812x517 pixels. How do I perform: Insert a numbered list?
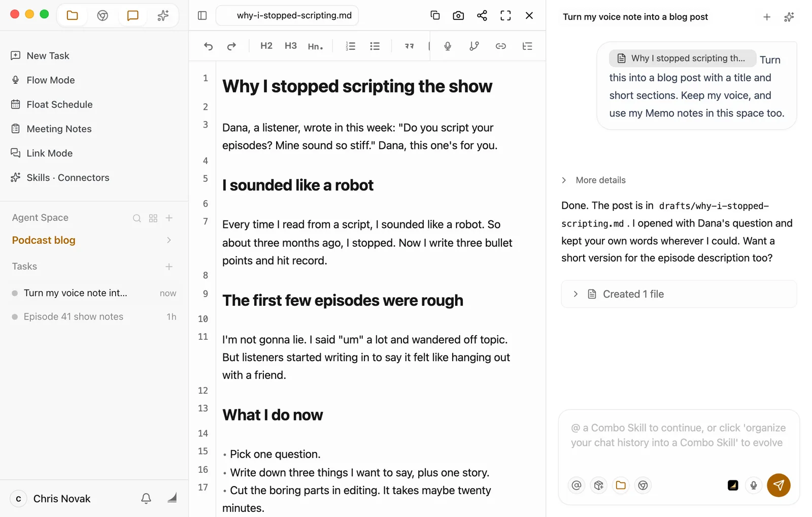coord(350,46)
